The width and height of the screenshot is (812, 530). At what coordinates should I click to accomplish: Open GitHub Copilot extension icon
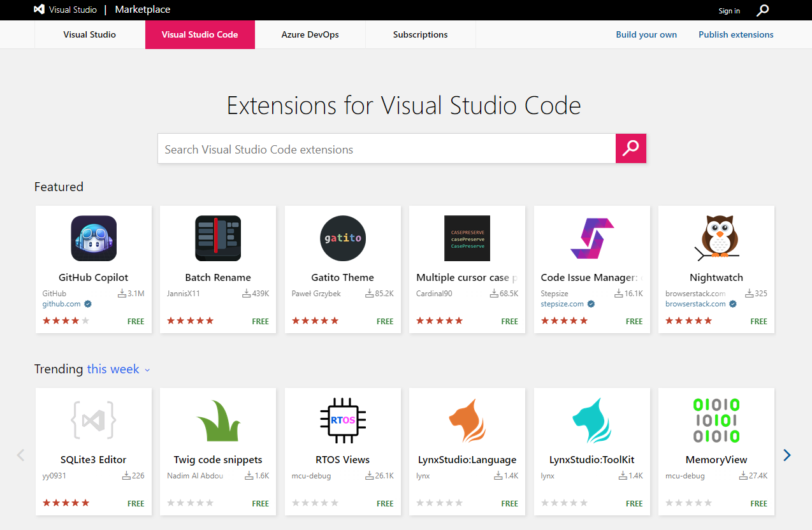pyautogui.click(x=94, y=238)
